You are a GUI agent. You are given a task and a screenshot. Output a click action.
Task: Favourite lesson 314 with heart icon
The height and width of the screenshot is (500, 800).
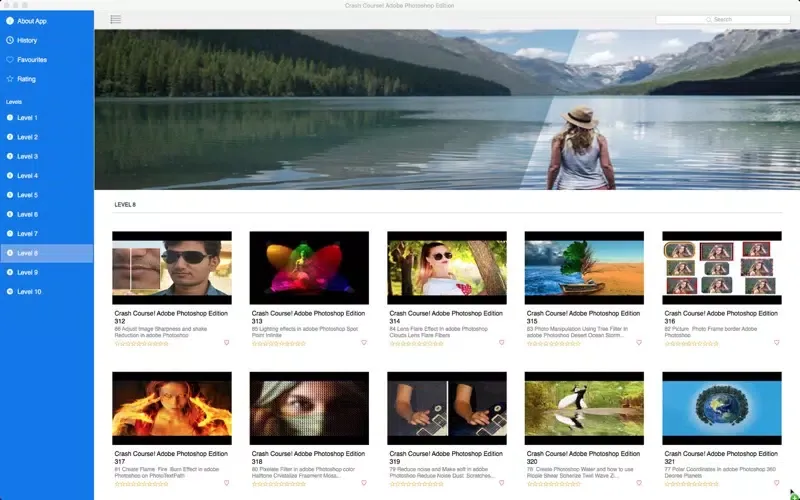pos(502,343)
